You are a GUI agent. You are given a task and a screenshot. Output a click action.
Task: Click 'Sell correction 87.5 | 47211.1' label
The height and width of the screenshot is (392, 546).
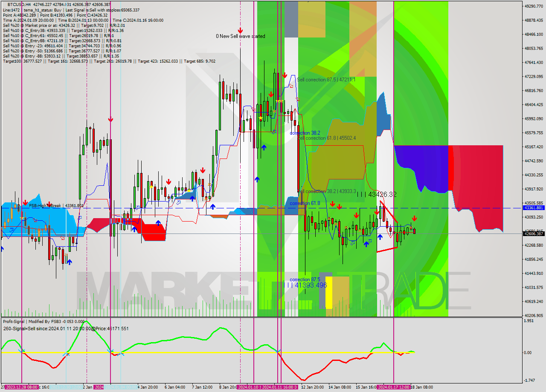pyautogui.click(x=326, y=80)
